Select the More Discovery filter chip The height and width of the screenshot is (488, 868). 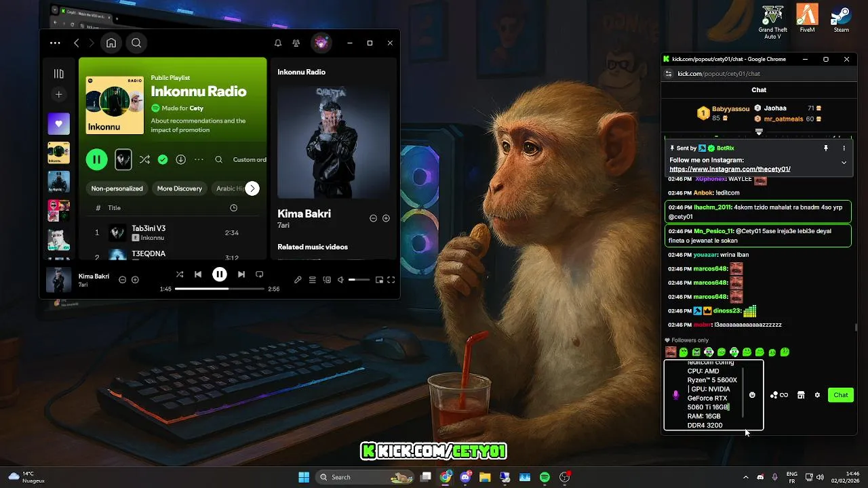tap(180, 188)
